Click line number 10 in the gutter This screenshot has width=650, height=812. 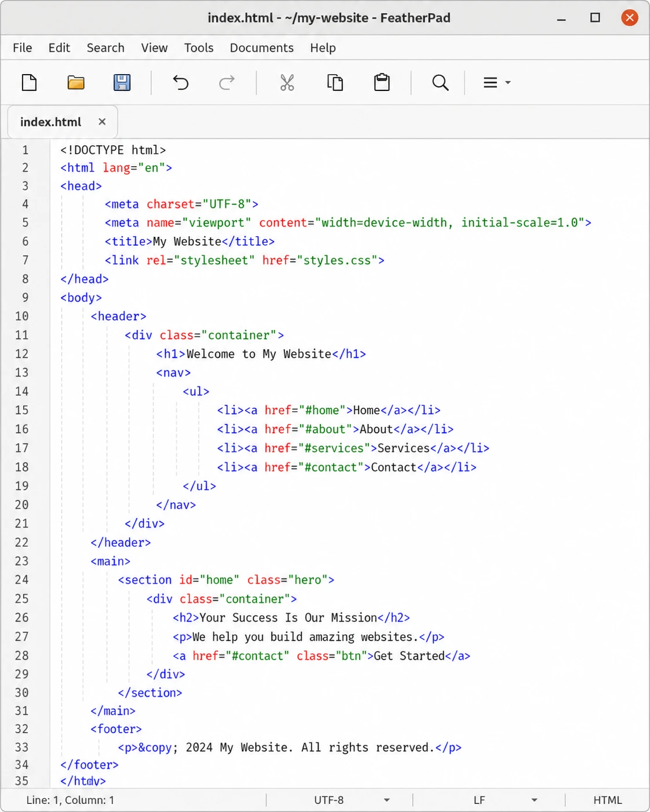pos(22,316)
